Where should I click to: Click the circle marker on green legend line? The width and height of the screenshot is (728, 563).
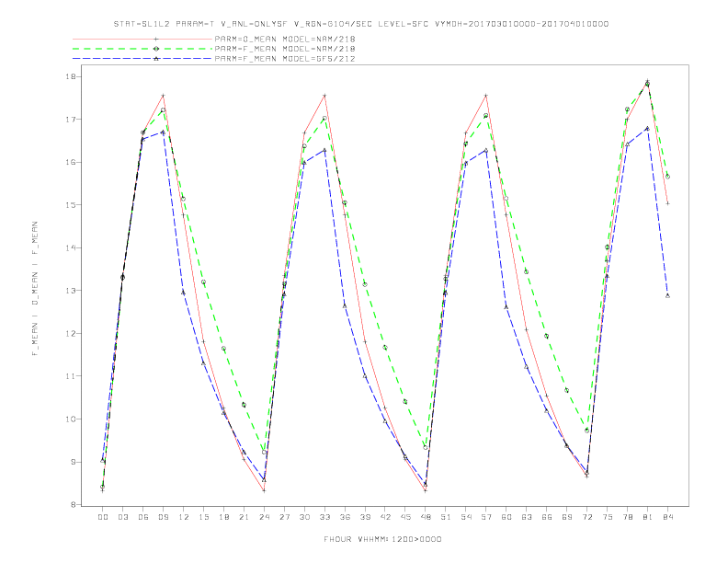(156, 49)
